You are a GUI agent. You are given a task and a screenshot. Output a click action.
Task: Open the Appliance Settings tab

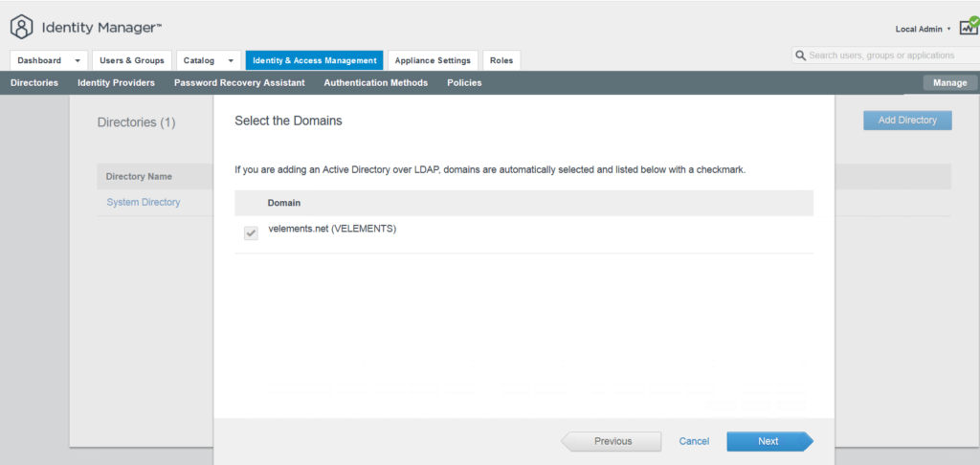(433, 60)
